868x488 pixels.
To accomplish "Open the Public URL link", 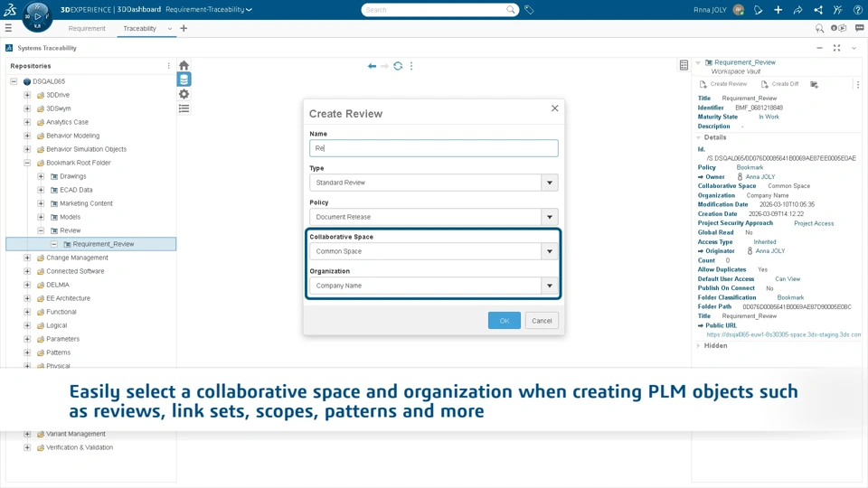I will (x=783, y=334).
